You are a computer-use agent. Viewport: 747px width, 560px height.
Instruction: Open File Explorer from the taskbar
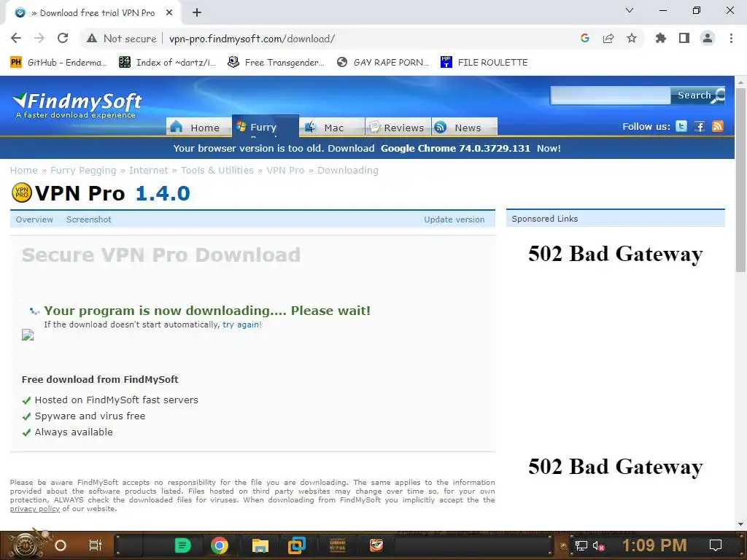coord(260,545)
